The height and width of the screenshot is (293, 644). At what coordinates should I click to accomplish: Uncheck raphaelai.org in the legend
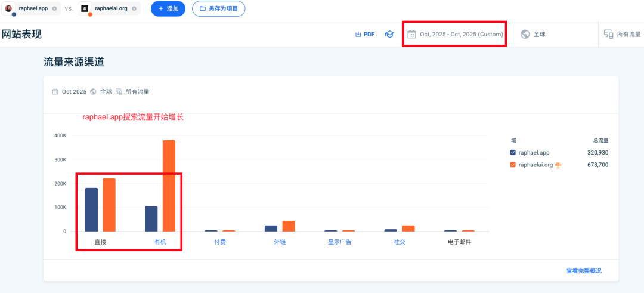point(513,165)
